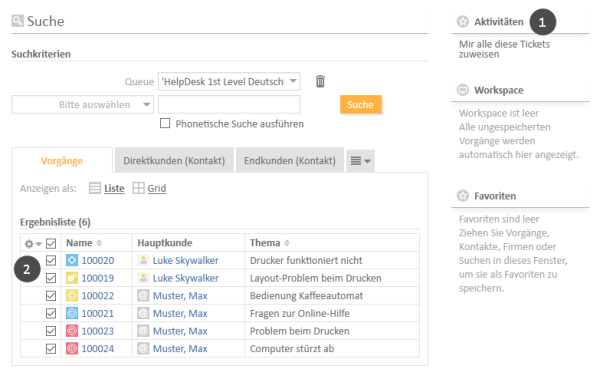Click the Grid view icon
600x379 pixels.
coord(138,188)
